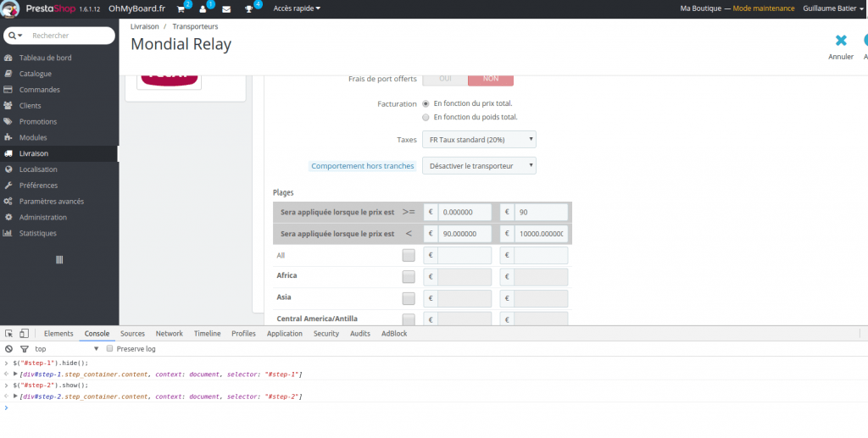This screenshot has width=868, height=438.
Task: Switch to the Console tab
Action: coord(97,334)
